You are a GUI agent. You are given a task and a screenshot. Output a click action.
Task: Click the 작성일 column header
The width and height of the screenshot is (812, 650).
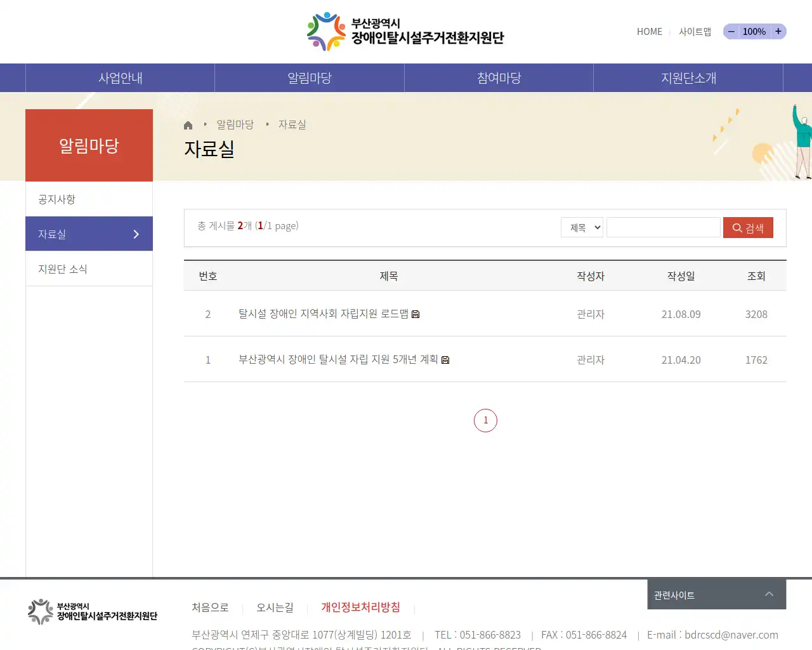(x=681, y=276)
